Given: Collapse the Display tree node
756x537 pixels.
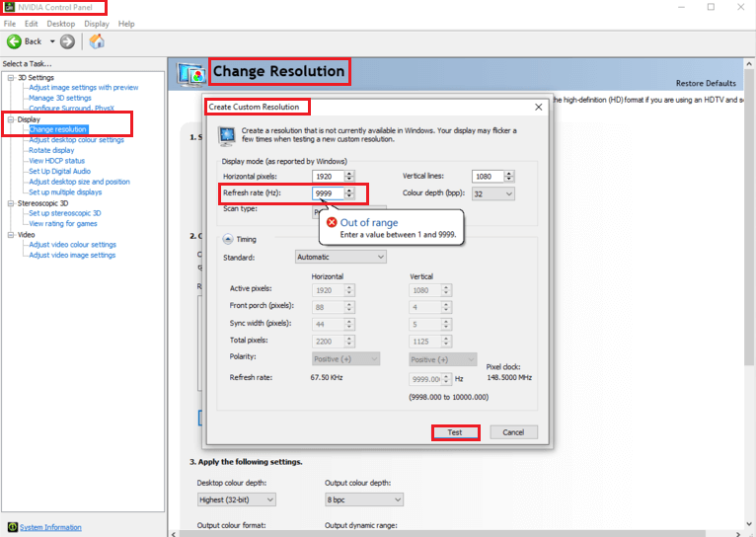Looking at the screenshot, I should click(11, 119).
